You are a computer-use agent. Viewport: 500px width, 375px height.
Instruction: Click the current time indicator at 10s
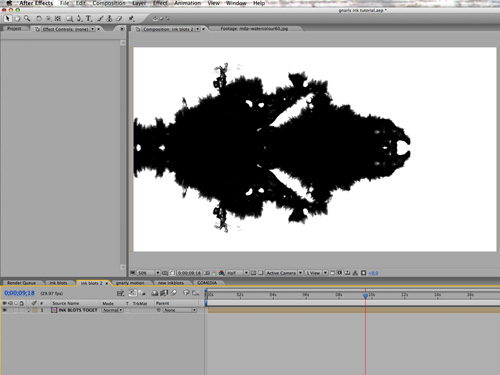click(x=365, y=295)
